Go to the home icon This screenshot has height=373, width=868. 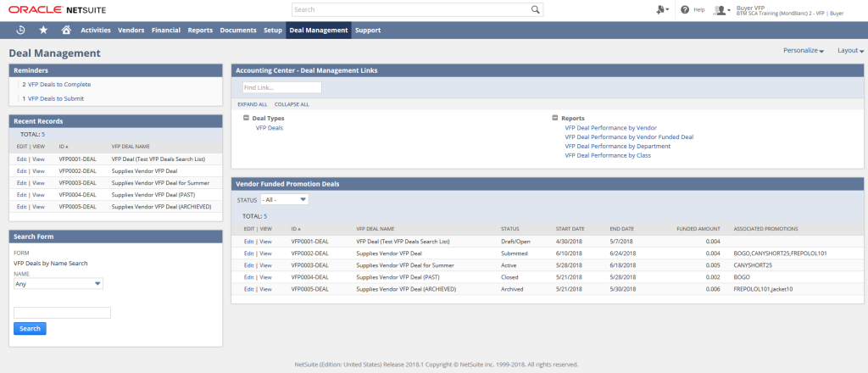click(x=66, y=30)
